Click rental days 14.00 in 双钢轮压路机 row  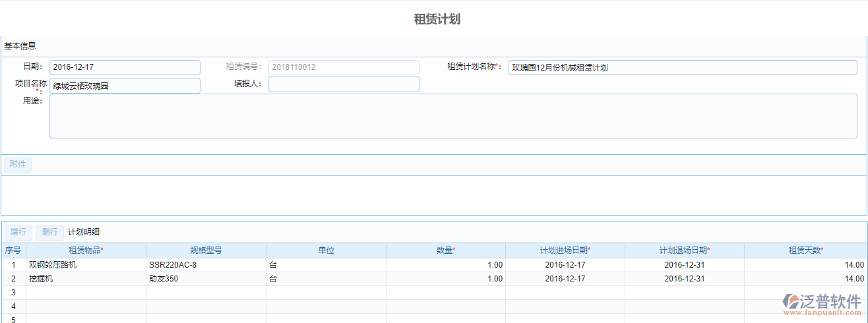(x=805, y=265)
